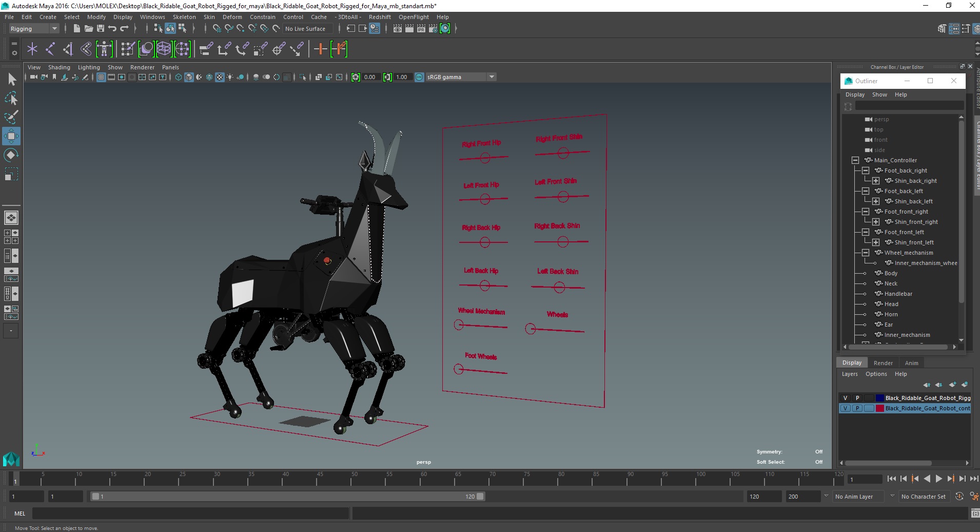This screenshot has width=980, height=532.
Task: Toggle Snap to grids magnet icon
Action: pyautogui.click(x=217, y=29)
